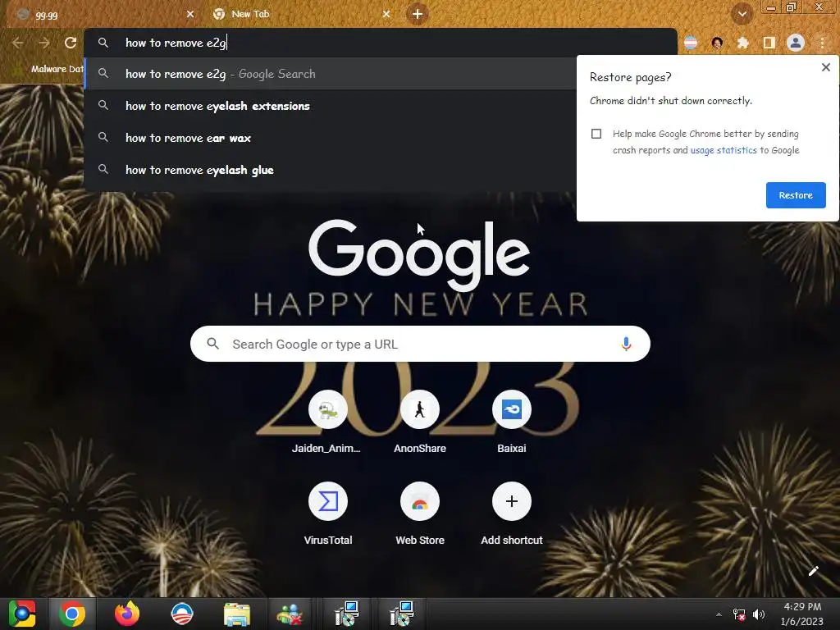Open the Messenger people taskbar icon

(x=290, y=614)
